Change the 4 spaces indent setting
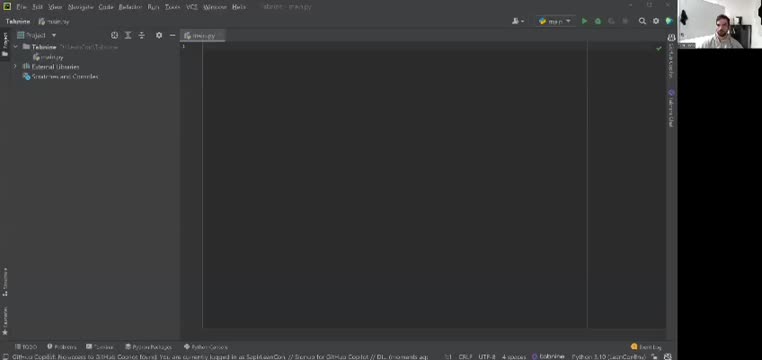 (514, 357)
